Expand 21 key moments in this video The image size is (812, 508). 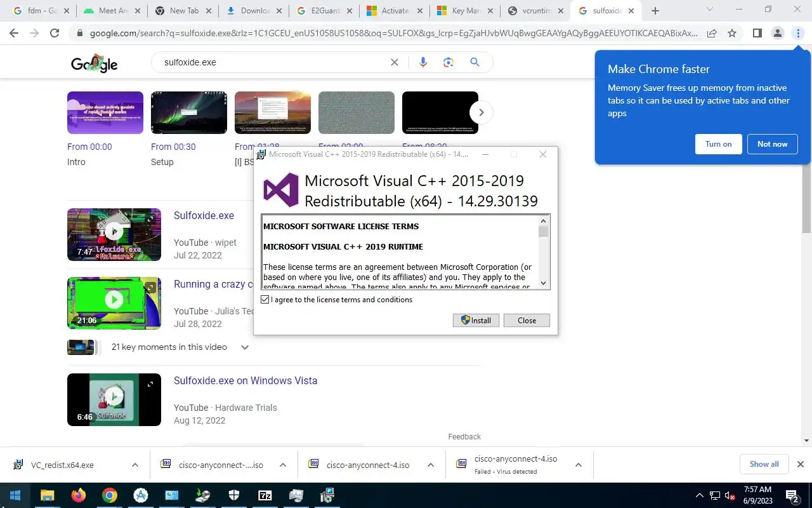pyautogui.click(x=245, y=347)
